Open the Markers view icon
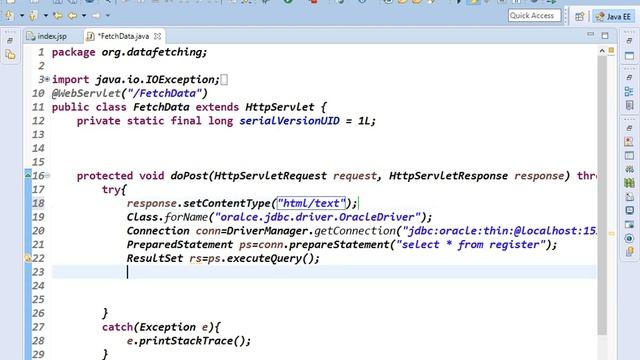 (629, 142)
